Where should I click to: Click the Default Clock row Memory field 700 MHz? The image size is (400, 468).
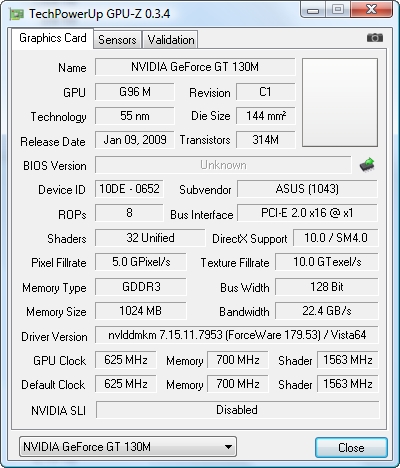click(x=238, y=384)
